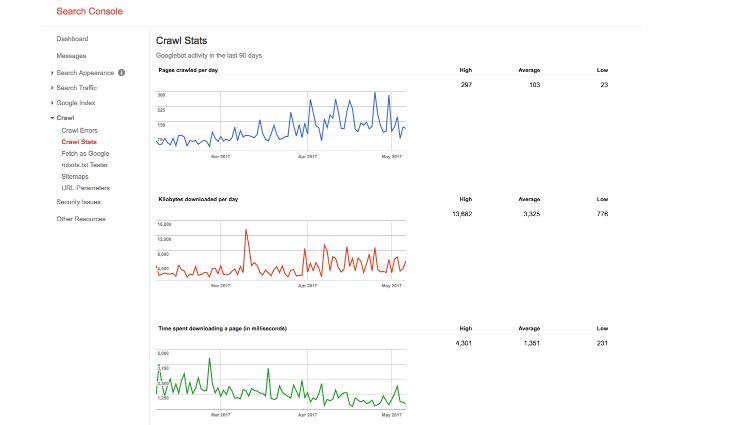
Task: Select Crawl Stats in the sidebar
Action: point(79,142)
